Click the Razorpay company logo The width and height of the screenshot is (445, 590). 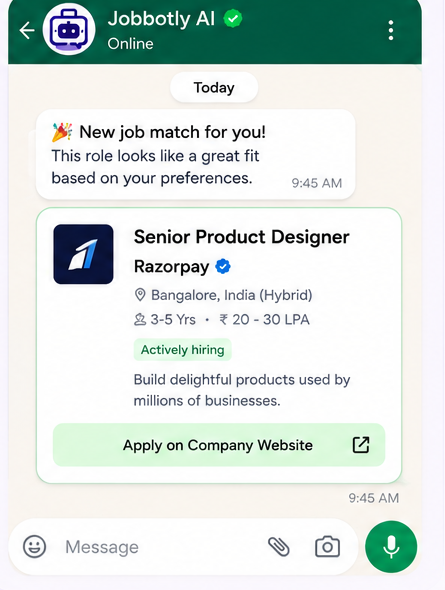click(x=84, y=254)
